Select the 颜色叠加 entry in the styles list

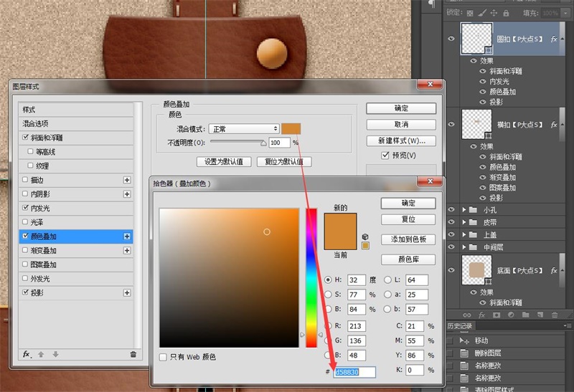(x=76, y=236)
